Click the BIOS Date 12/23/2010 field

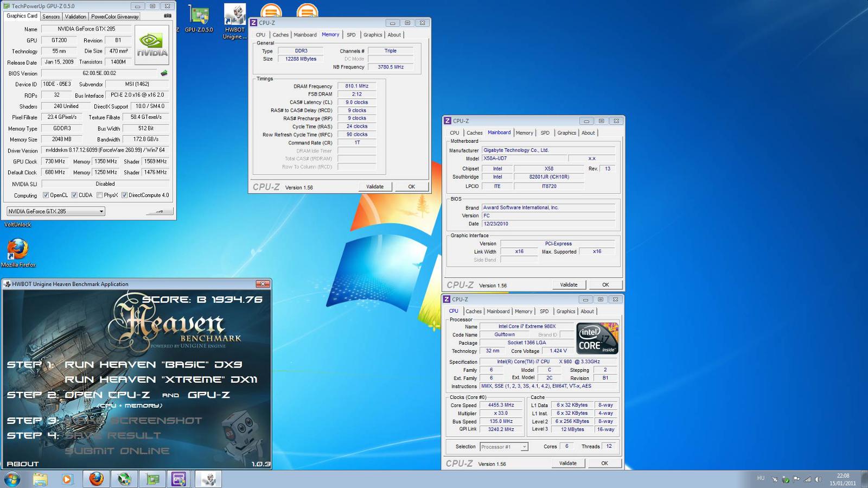[x=548, y=224]
